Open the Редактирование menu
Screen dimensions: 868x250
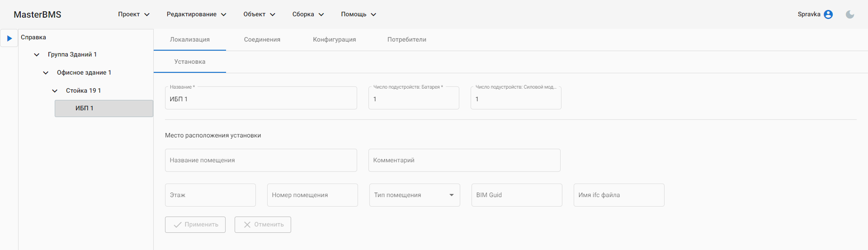pos(196,14)
